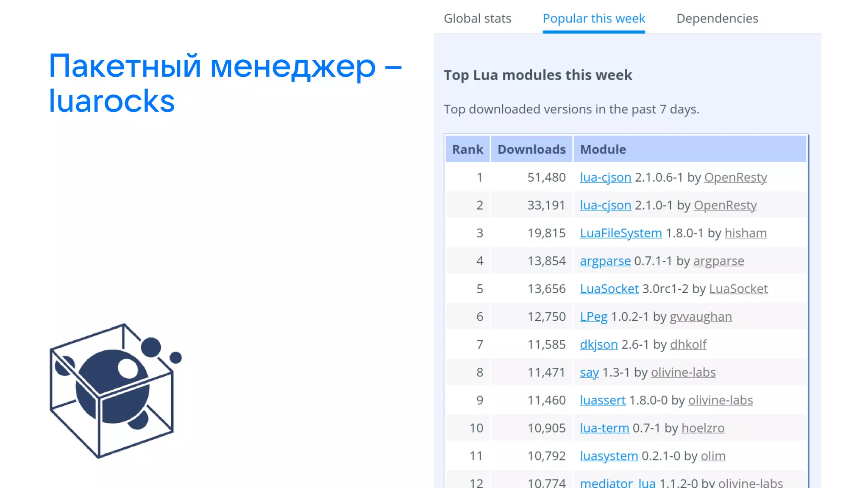Open the luasystem module link

[609, 456]
